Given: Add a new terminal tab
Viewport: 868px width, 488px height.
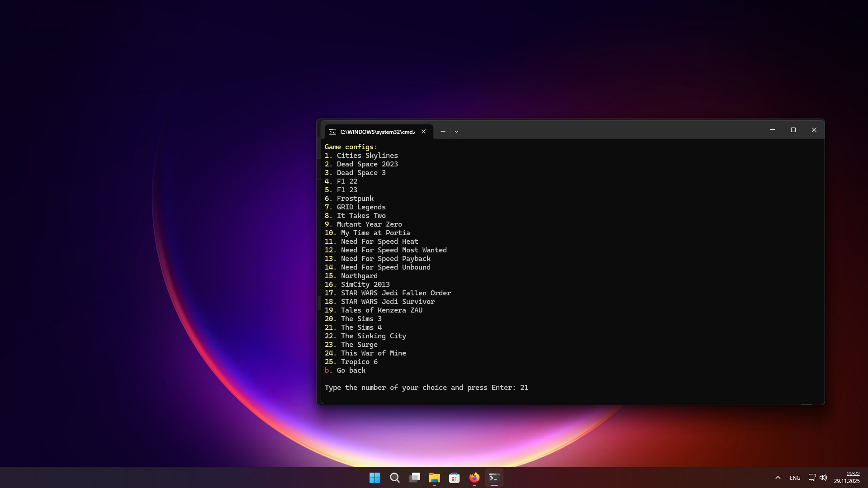Looking at the screenshot, I should coord(443,132).
